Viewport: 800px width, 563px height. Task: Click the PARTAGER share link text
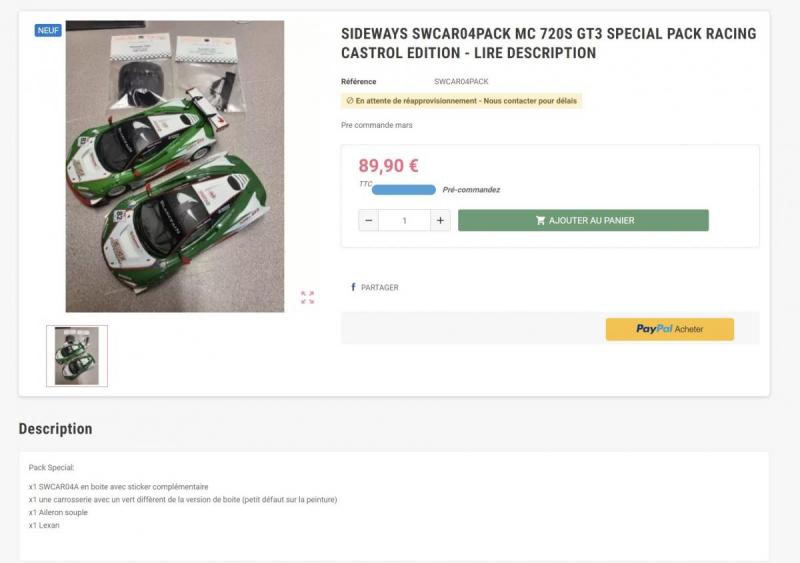click(x=380, y=288)
